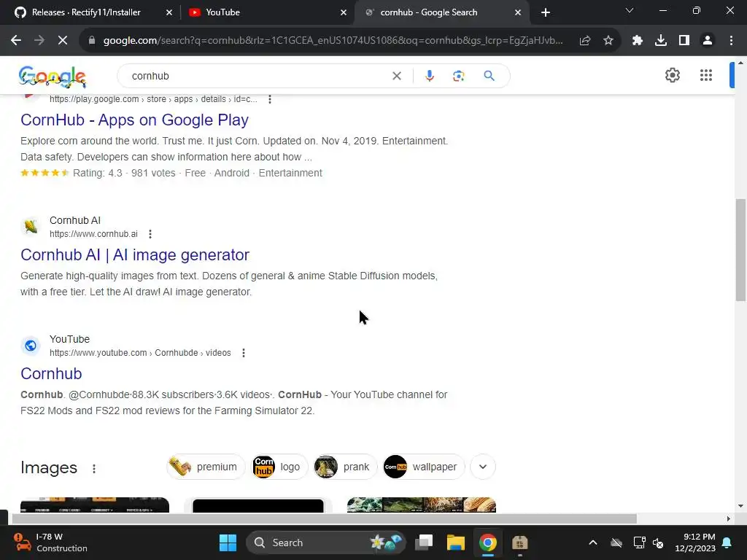The image size is (747, 560).
Task: Open the Windows Start menu
Action: 228,542
